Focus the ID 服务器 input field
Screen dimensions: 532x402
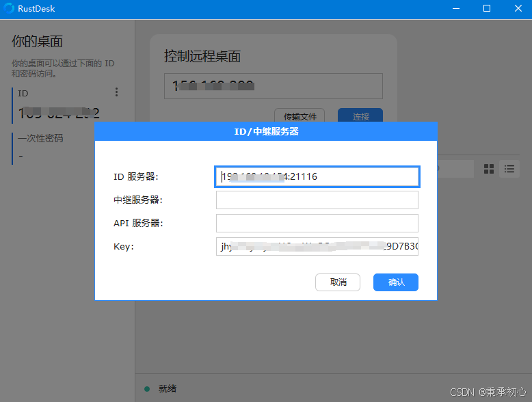[x=317, y=177]
